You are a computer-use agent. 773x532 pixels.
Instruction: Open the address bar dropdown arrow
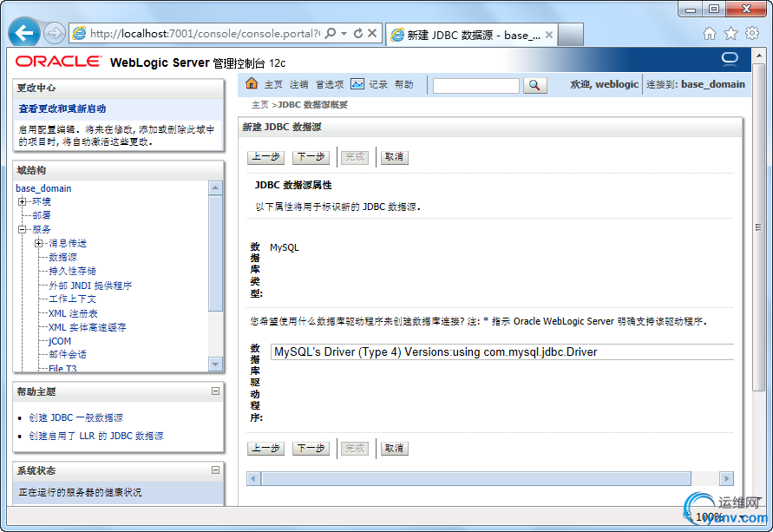(344, 33)
